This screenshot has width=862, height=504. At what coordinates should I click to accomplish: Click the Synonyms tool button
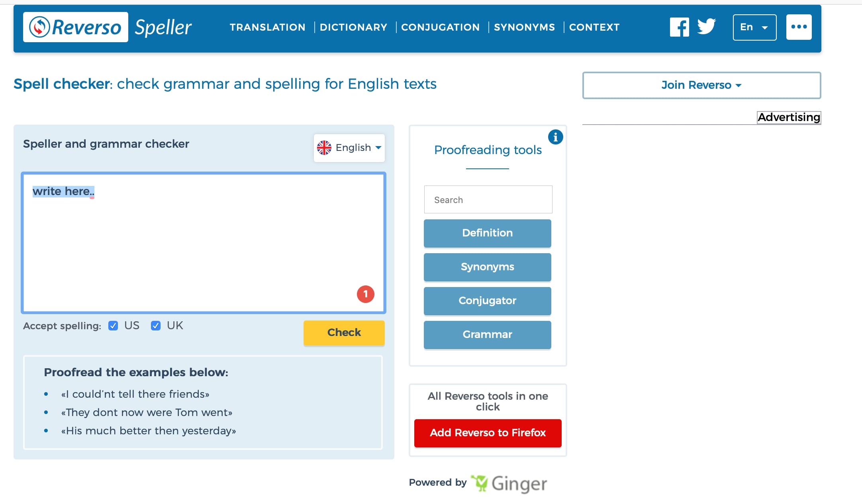488,267
